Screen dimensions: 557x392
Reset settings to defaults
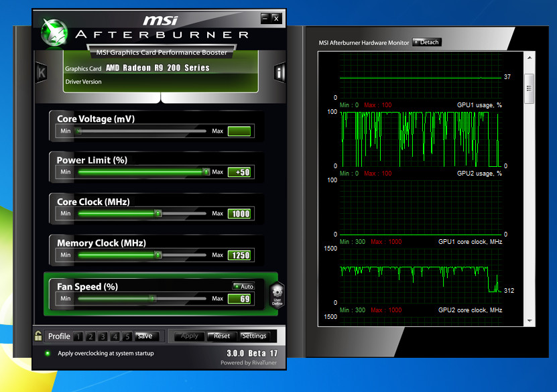[222, 336]
